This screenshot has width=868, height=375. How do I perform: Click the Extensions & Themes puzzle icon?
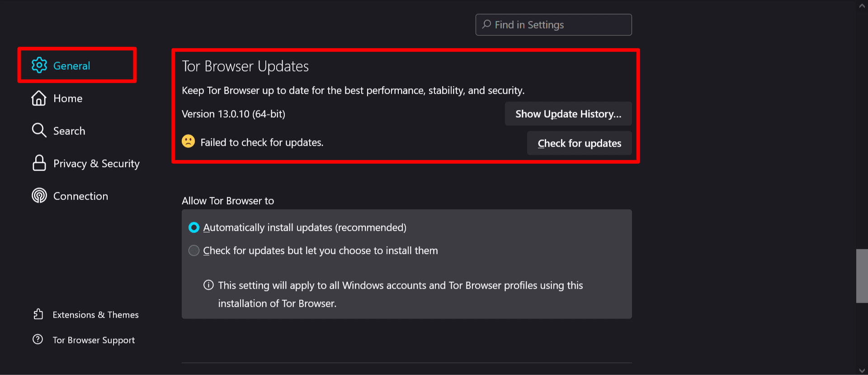(38, 314)
